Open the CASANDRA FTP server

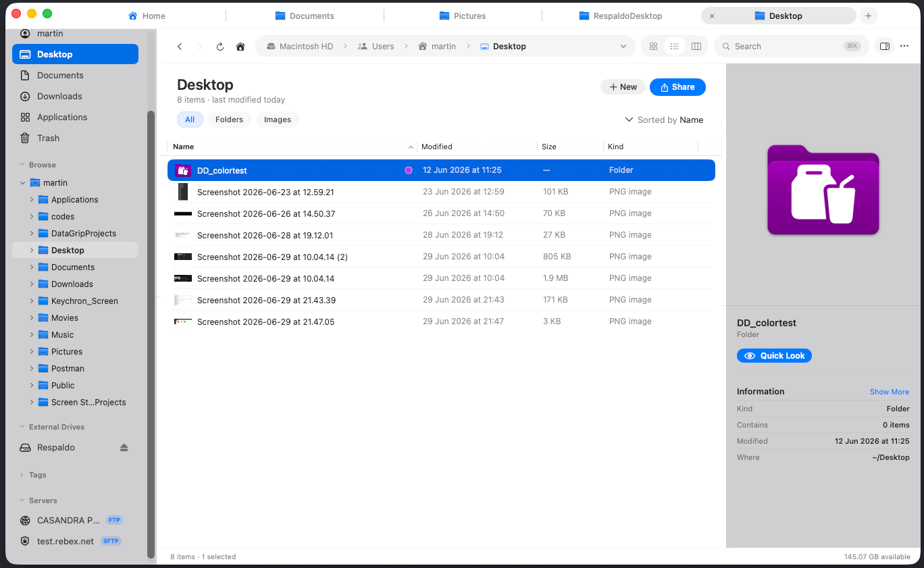tap(75, 520)
